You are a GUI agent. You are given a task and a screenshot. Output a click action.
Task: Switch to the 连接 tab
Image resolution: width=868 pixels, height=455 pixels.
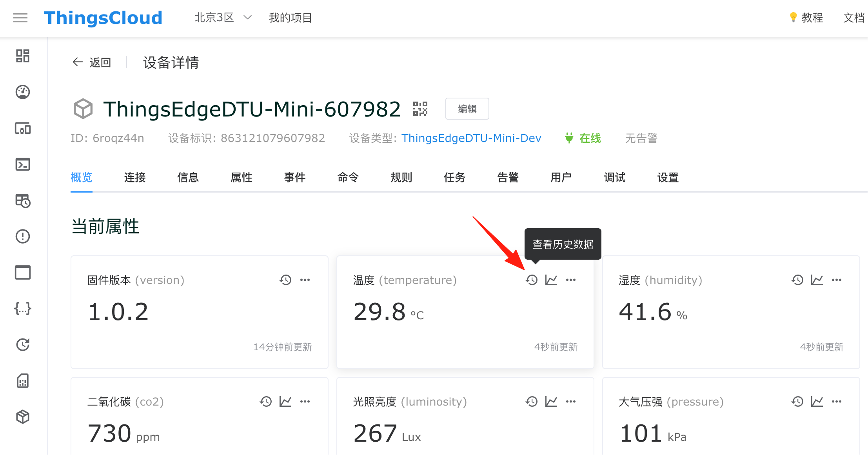pyautogui.click(x=135, y=178)
